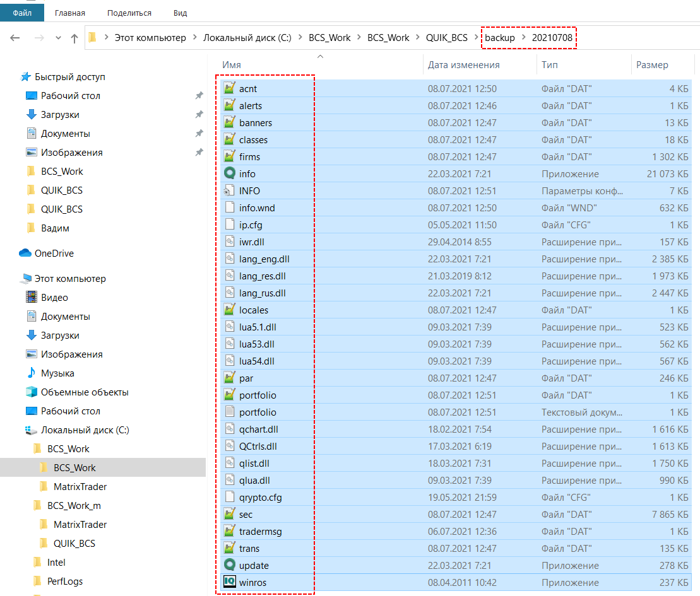Expand chevron after Этот компьютер in address bar

click(195, 37)
